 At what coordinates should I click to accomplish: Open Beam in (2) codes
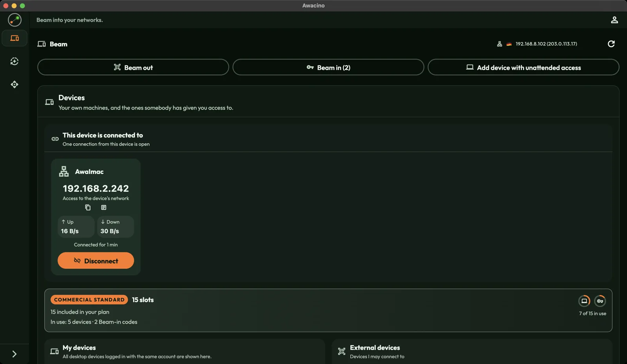click(x=328, y=67)
